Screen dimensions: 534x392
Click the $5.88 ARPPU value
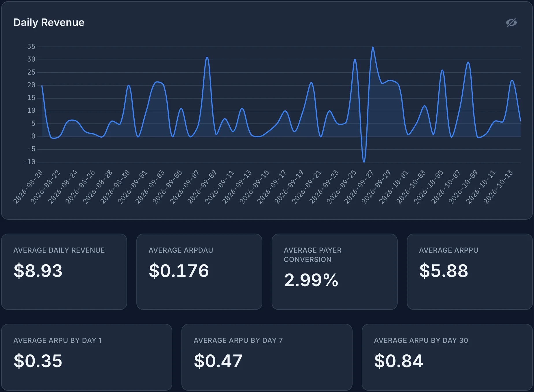[x=444, y=271]
